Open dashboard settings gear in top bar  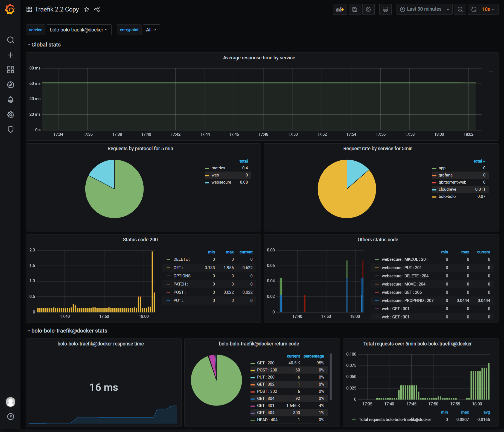368,9
